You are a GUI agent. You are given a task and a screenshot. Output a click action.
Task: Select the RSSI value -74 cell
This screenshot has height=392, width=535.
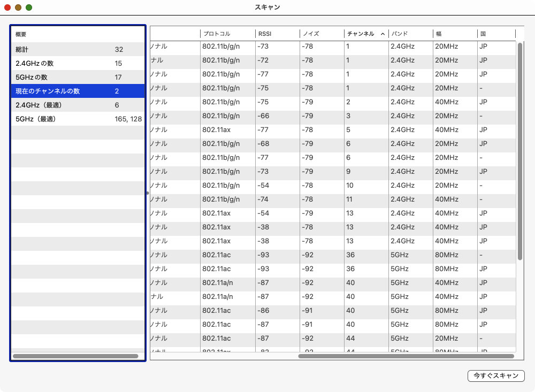[x=277, y=199]
